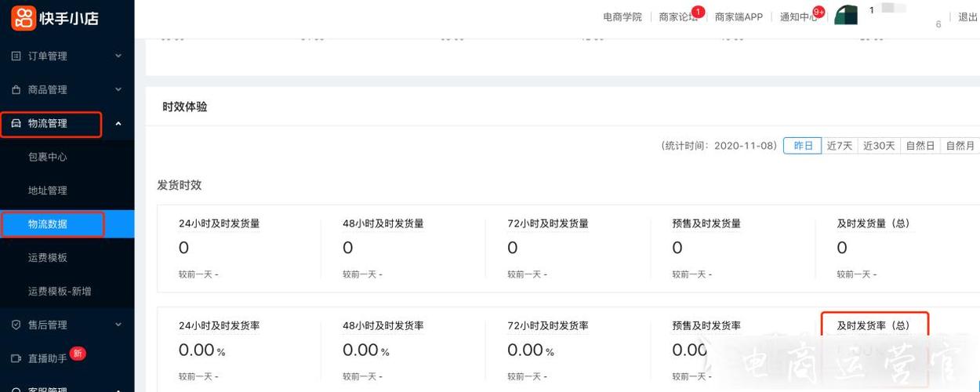This screenshot has height=392, width=980.
Task: Click the 直播助手 camera icon
Action: (16, 358)
